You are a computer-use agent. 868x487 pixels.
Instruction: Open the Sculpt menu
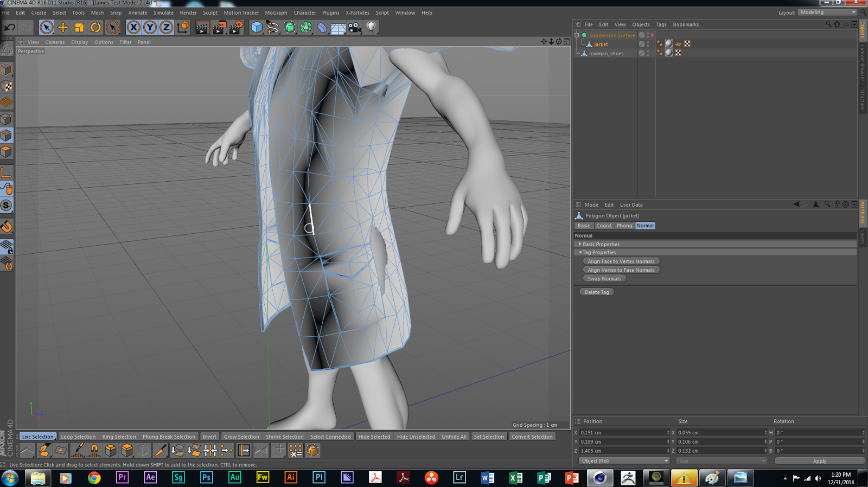[210, 12]
